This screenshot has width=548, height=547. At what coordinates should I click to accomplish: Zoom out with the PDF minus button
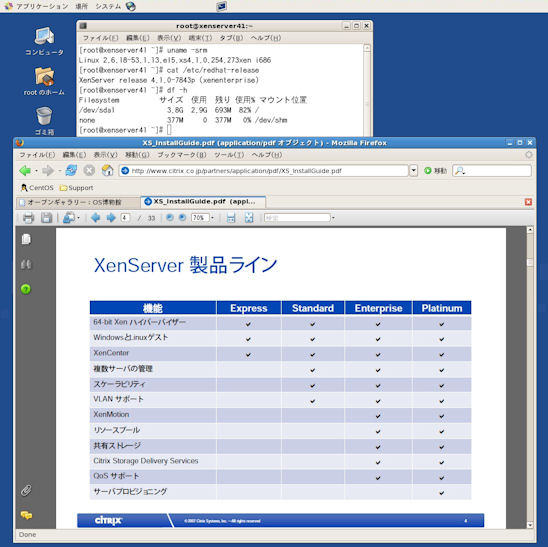(x=170, y=218)
